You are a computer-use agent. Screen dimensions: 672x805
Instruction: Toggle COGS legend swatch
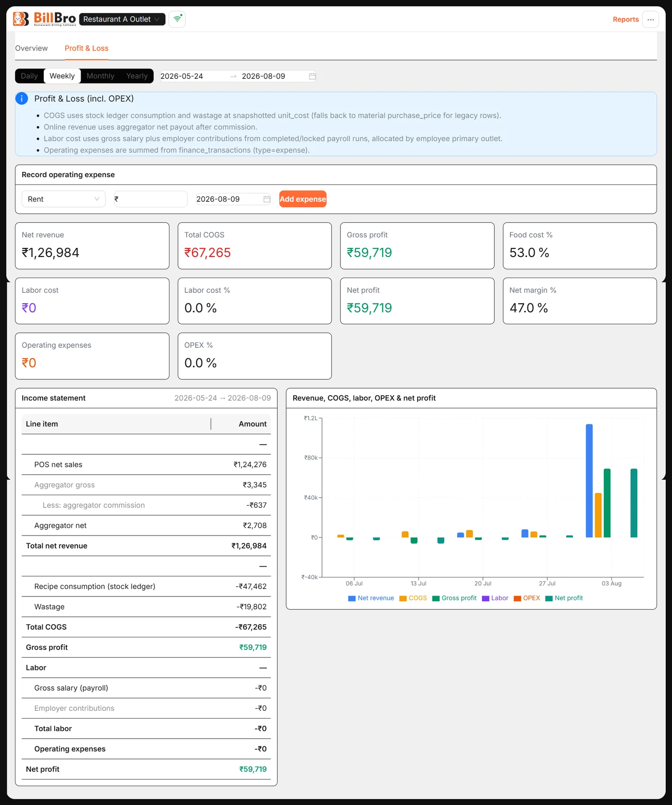click(403, 598)
